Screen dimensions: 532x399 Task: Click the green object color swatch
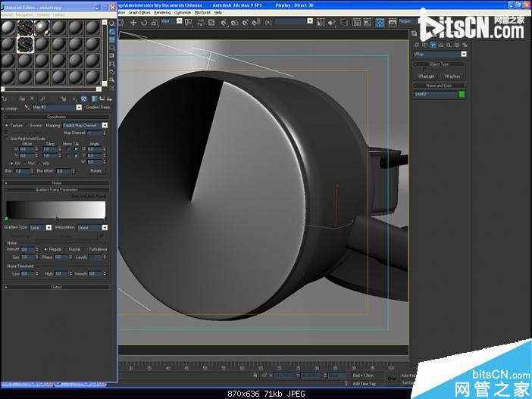click(x=462, y=95)
